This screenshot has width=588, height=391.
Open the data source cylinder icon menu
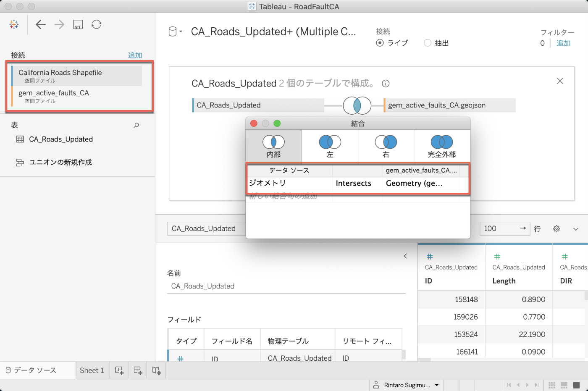175,31
